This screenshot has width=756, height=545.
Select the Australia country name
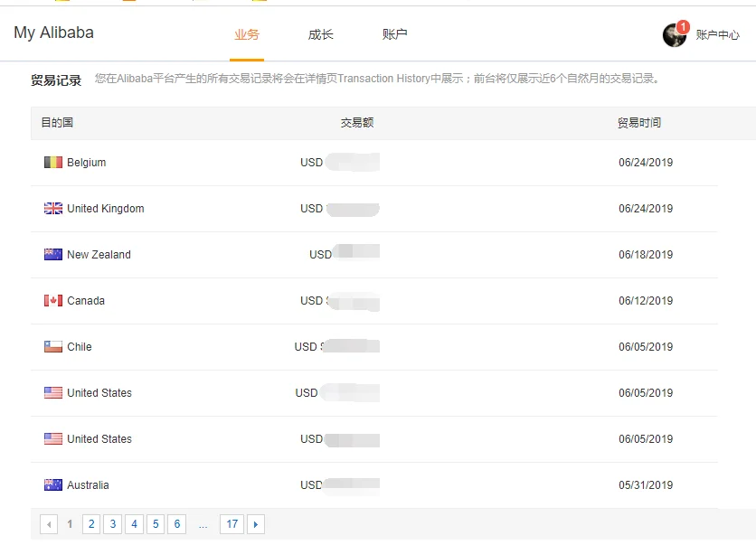[x=88, y=485]
